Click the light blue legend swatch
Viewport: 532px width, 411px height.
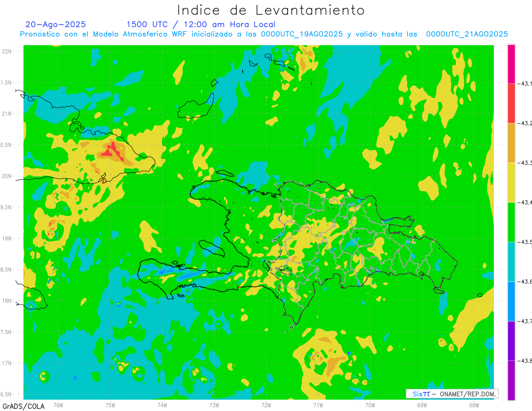511,301
